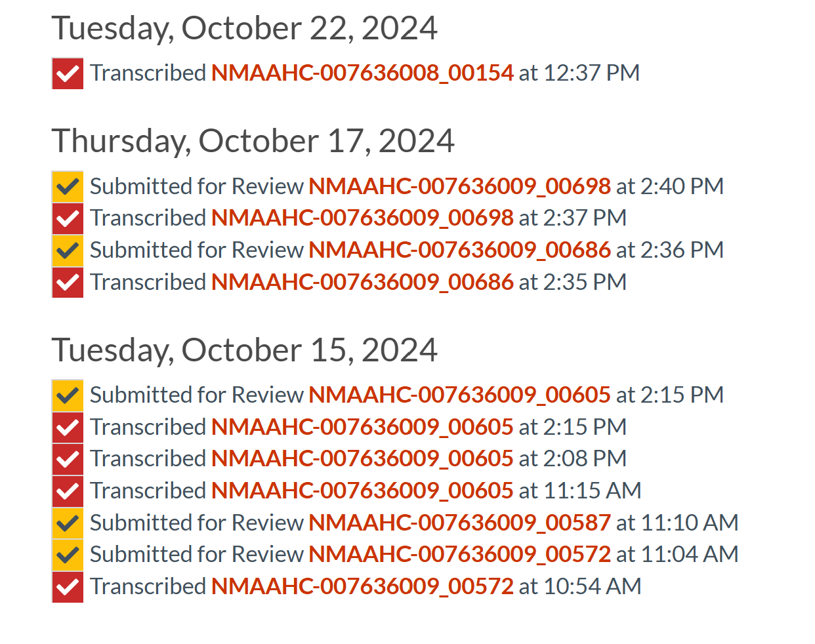This screenshot has height=644, width=815.
Task: Click yellow check icon for 00698 at 2:40 PM
Action: (x=68, y=187)
